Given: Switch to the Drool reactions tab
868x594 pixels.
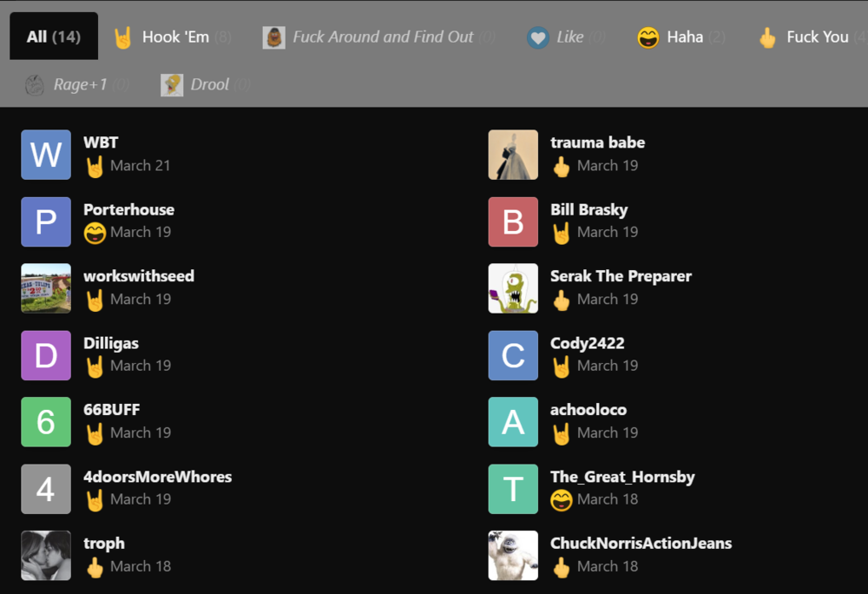Looking at the screenshot, I should click(207, 84).
